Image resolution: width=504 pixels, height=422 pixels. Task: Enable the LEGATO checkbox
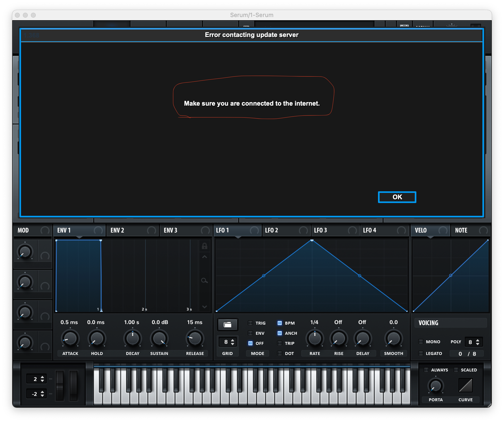pyautogui.click(x=421, y=353)
